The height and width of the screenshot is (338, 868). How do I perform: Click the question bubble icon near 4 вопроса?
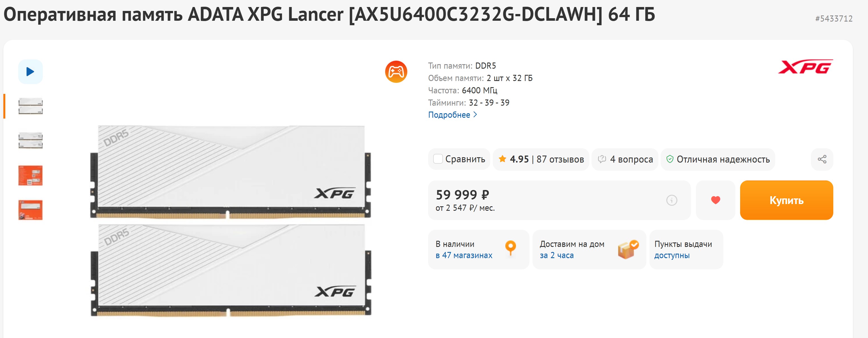click(602, 159)
